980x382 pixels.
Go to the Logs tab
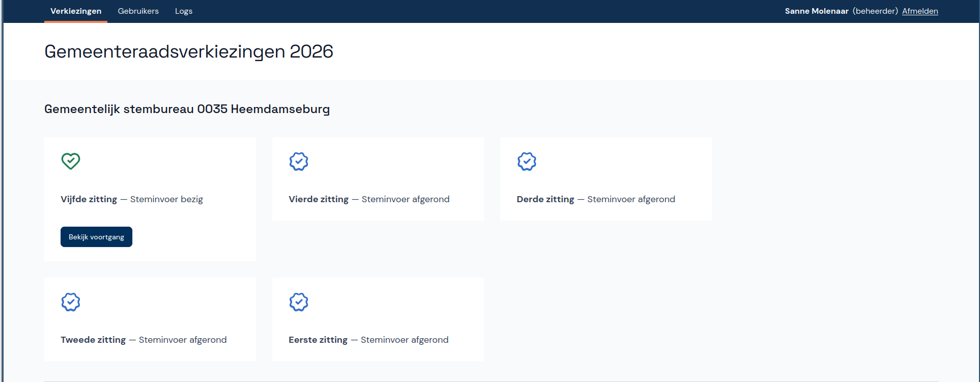click(x=184, y=11)
